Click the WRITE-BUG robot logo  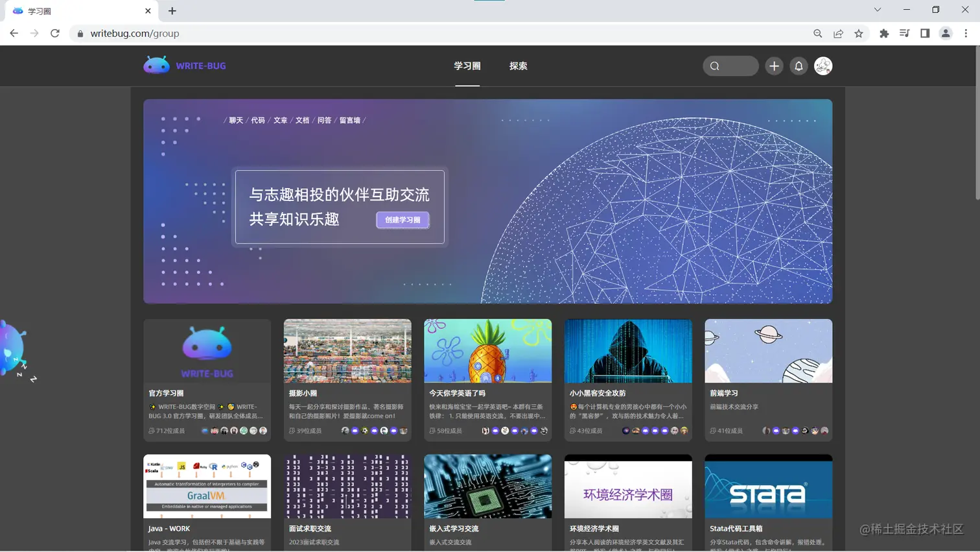156,65
